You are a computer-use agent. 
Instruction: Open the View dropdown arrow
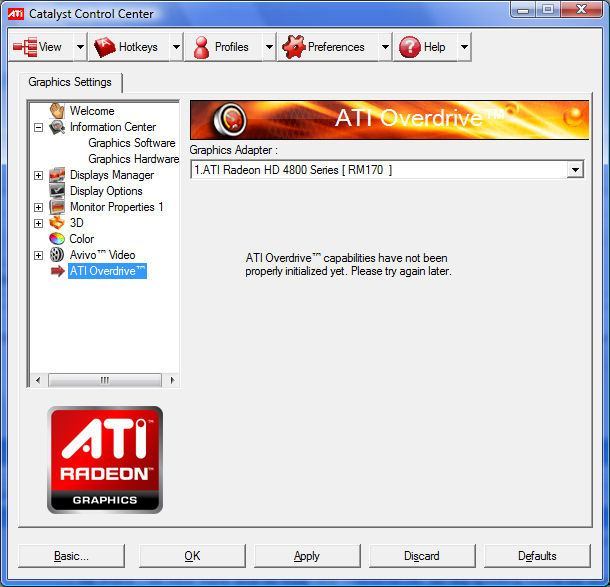click(x=80, y=47)
